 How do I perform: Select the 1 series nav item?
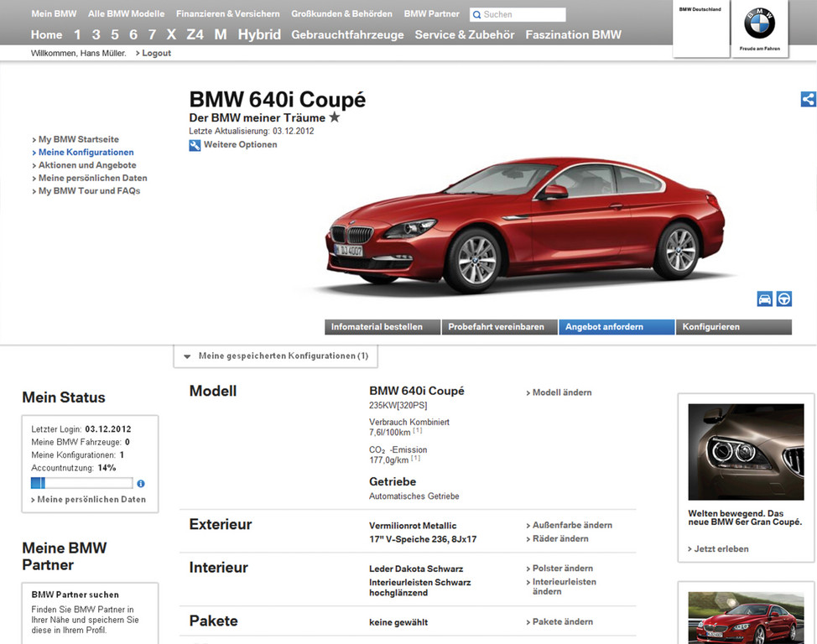tap(77, 35)
